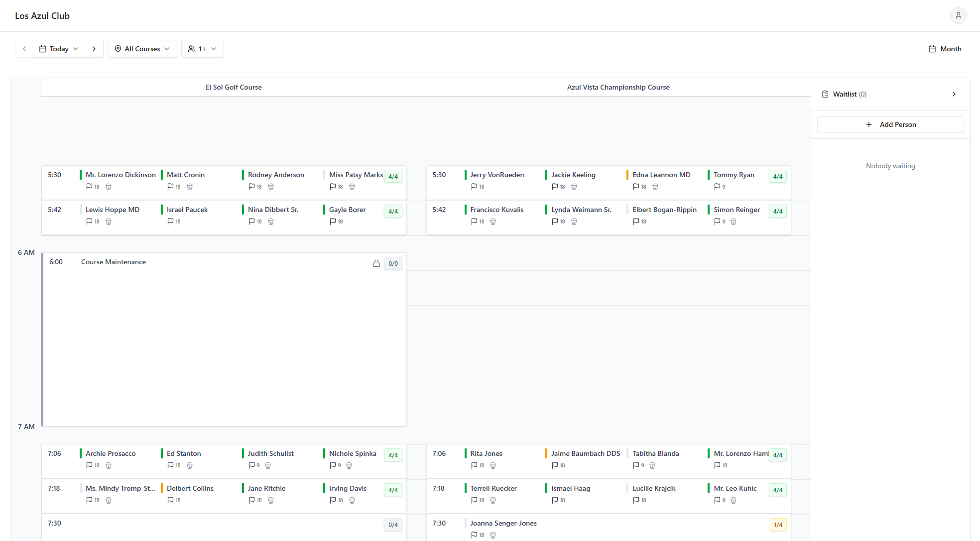This screenshot has height=541, width=980.
Task: Click the 18-hole flag icon for Mr. Lorenzo Dickinson
Action: [89, 187]
